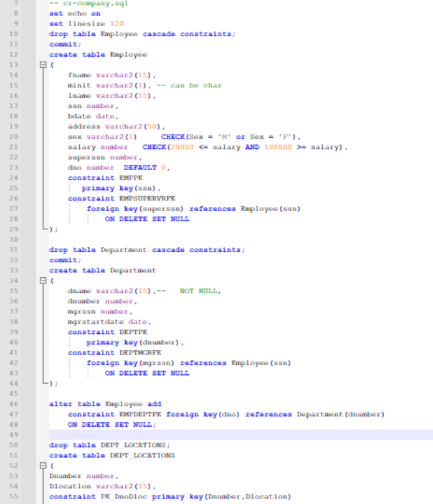Image resolution: width=433 pixels, height=504 pixels.
Task: Click 'create table Employee' statement
Action: coord(98,55)
